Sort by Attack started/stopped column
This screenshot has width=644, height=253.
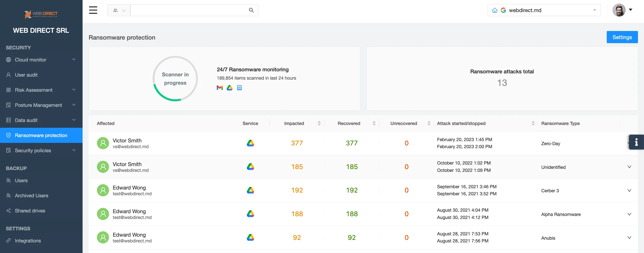tap(533, 123)
